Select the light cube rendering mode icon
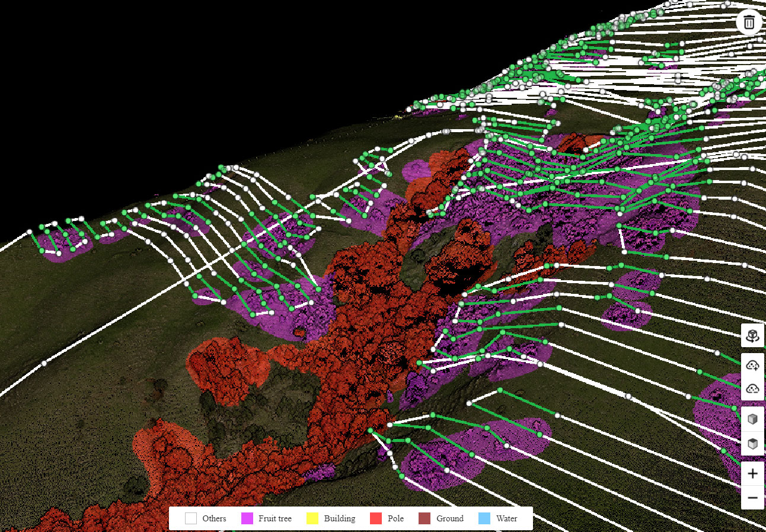766x532 pixels. (752, 418)
